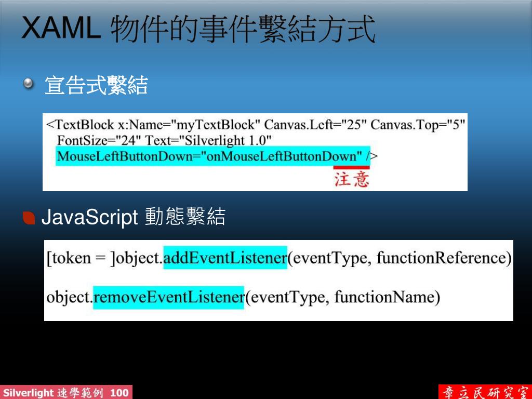
Task: Click the line FontSize="24" Text="Silverlight 1.0"
Action: pos(164,140)
